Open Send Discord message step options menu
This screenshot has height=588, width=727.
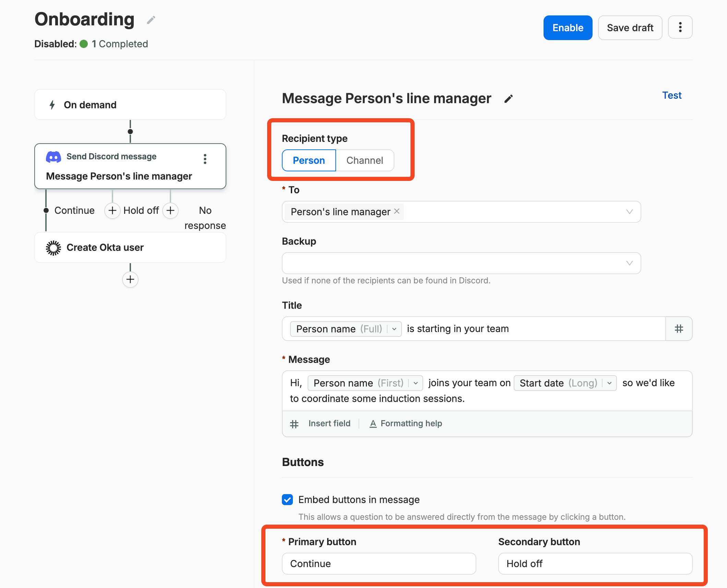205,159
